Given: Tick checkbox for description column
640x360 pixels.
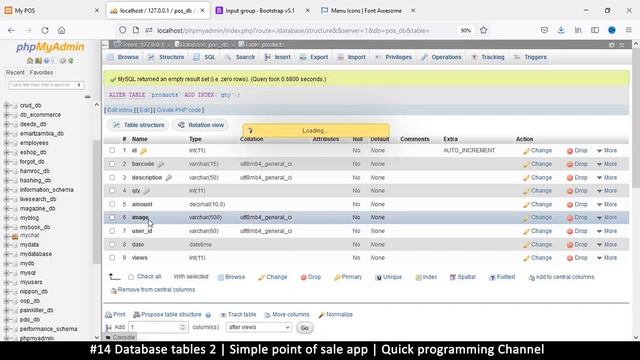Looking at the screenshot, I should click(x=112, y=178).
